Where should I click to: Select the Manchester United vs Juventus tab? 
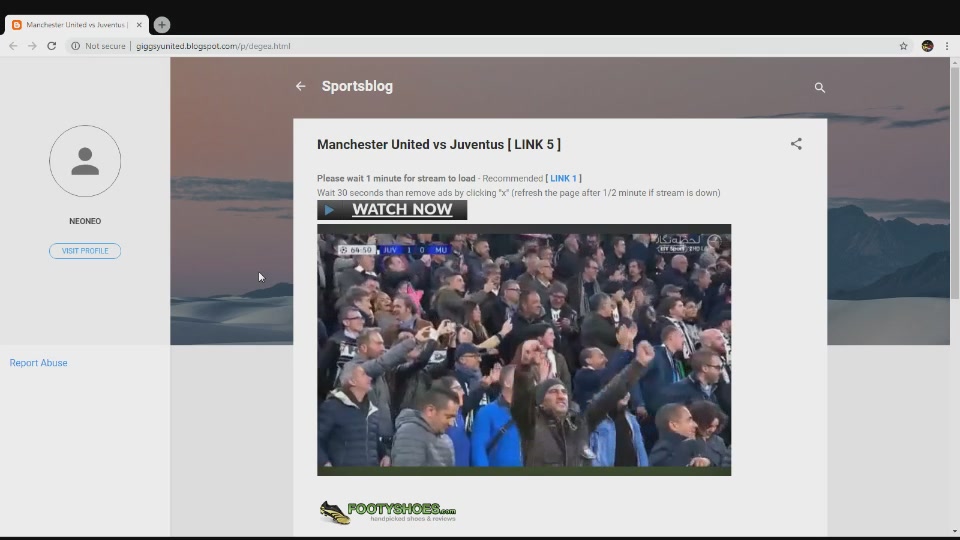(77, 25)
